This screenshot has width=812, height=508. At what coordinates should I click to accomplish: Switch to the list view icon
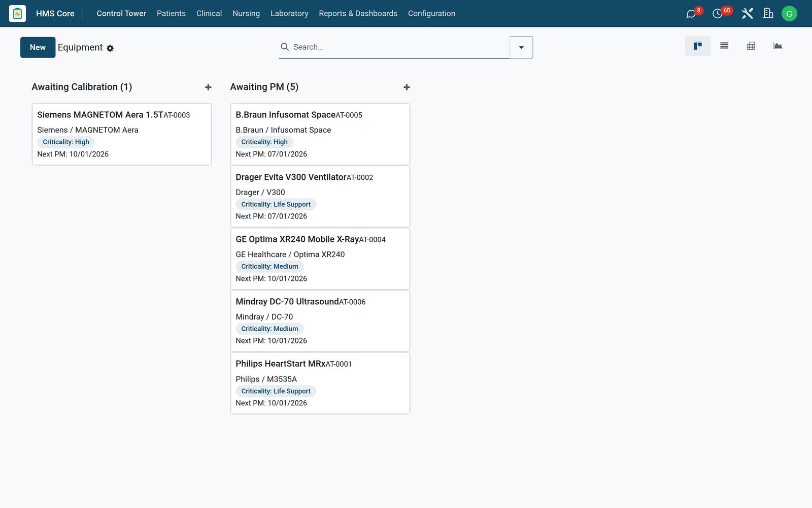724,46
